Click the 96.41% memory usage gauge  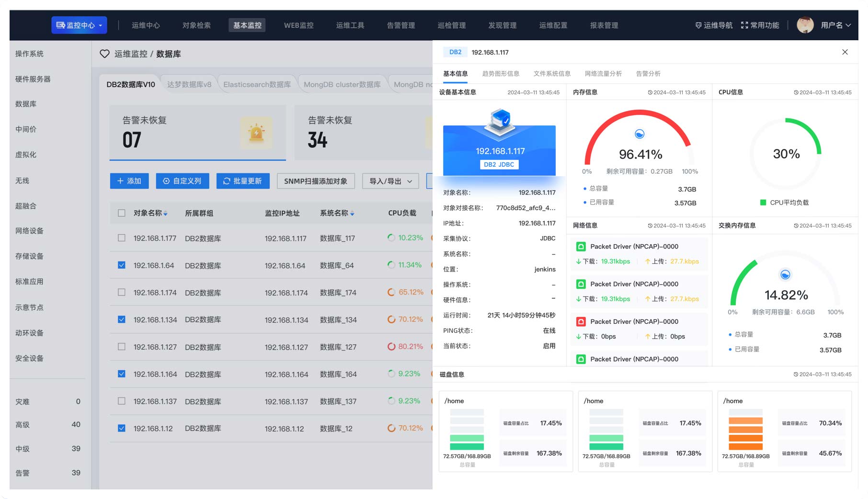click(x=640, y=144)
